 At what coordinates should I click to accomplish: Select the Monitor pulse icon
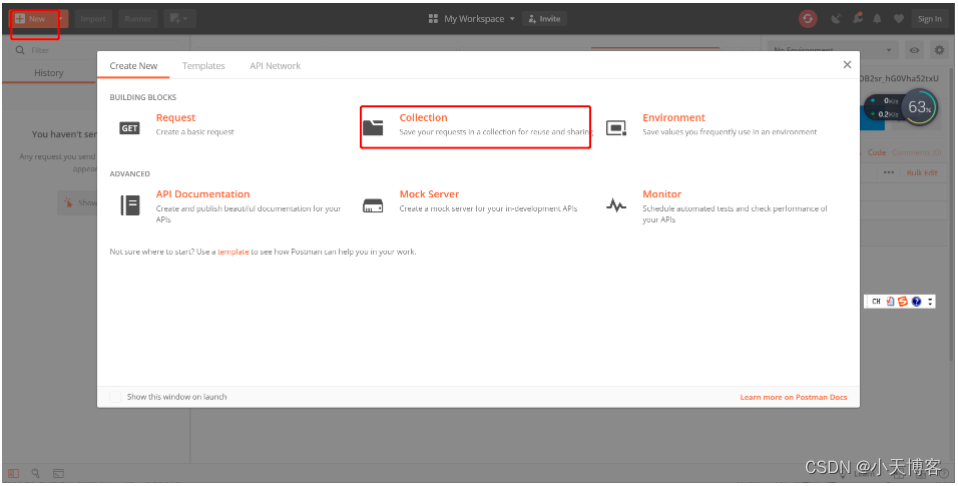point(616,205)
